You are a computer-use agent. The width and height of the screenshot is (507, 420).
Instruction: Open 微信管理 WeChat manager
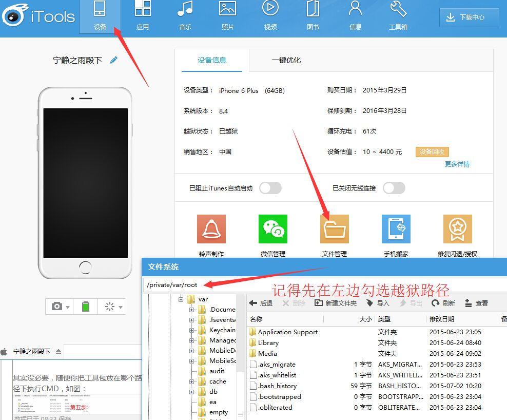(x=273, y=236)
